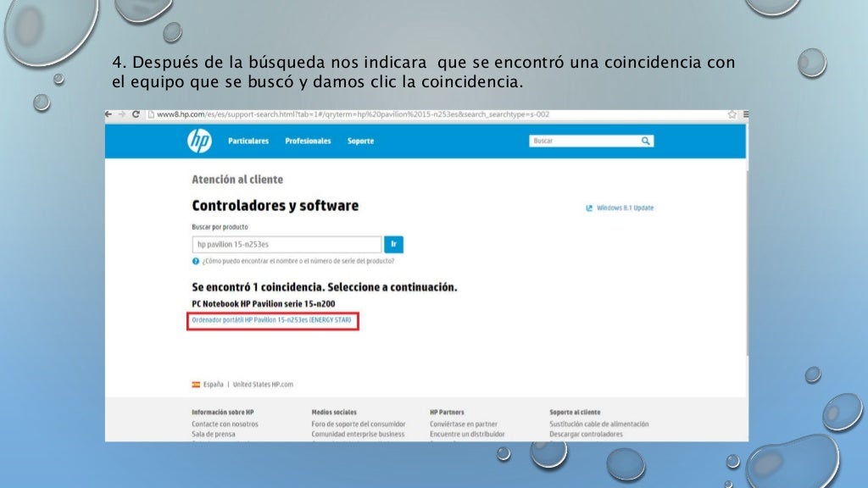The image size is (868, 488).
Task: Click the magnifier search icon in header
Action: coord(645,141)
